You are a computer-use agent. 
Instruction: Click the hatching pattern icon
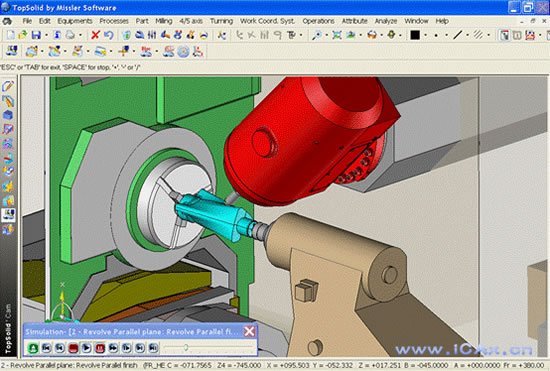[478, 35]
